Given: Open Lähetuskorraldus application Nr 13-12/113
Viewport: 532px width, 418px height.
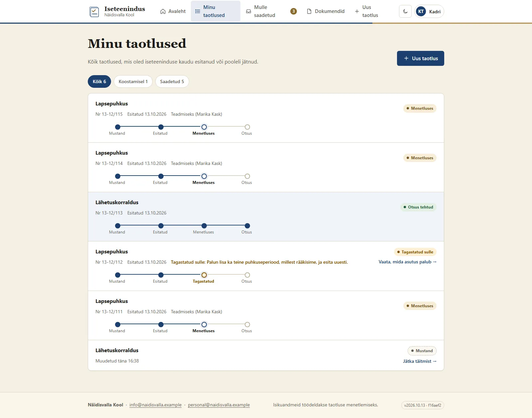Looking at the screenshot, I should click(266, 217).
